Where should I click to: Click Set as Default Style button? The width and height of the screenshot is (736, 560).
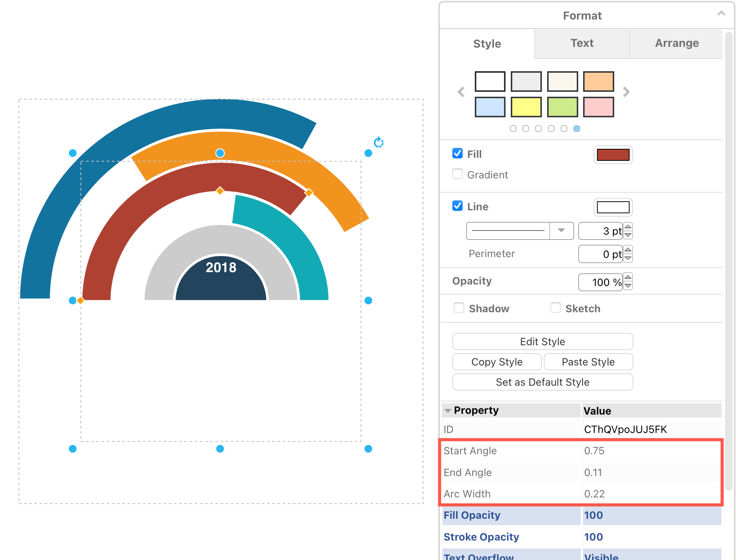(542, 382)
